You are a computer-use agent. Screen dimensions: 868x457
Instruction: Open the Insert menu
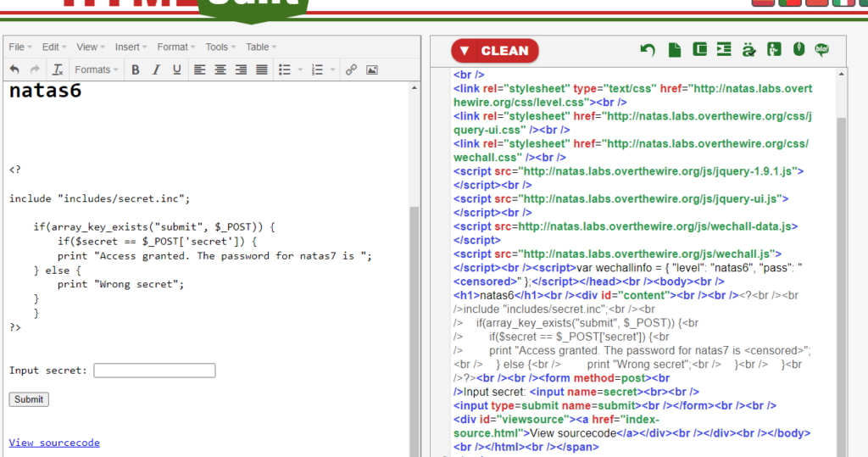pos(131,47)
